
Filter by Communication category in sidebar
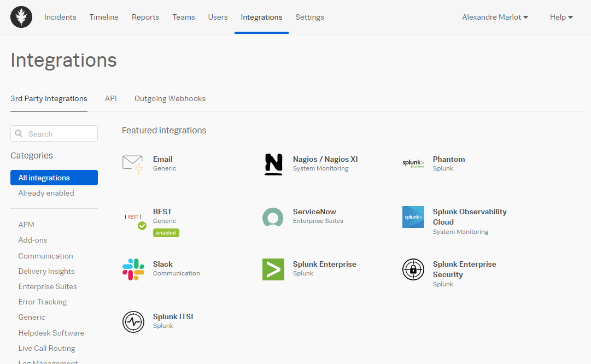click(x=45, y=256)
